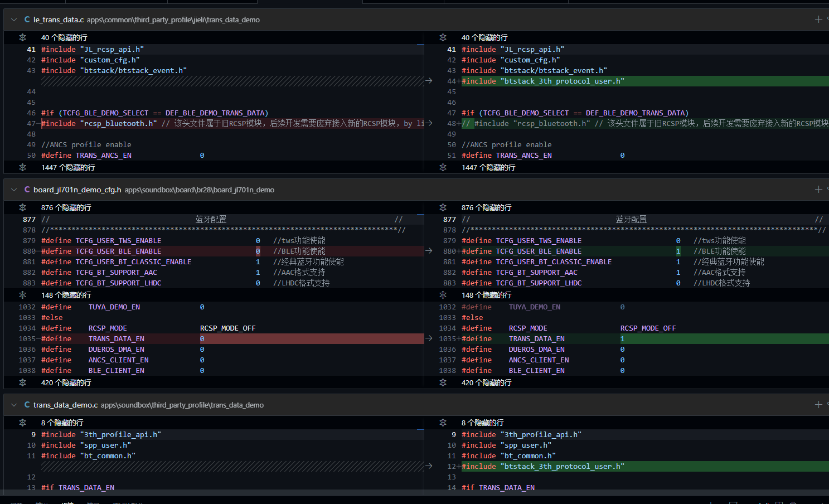The width and height of the screenshot is (829, 504).
Task: Revert the TRANS_DATA_EN change arrow
Action: tap(429, 338)
